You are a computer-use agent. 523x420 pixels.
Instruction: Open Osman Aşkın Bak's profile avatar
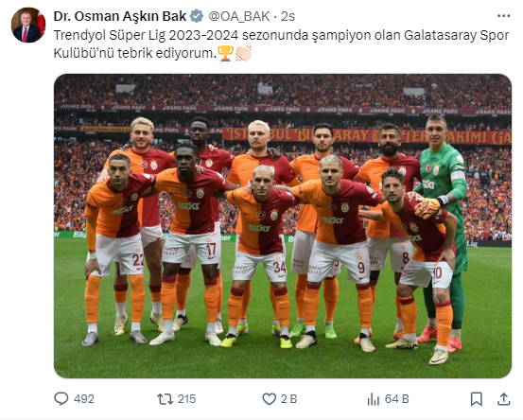click(x=28, y=25)
